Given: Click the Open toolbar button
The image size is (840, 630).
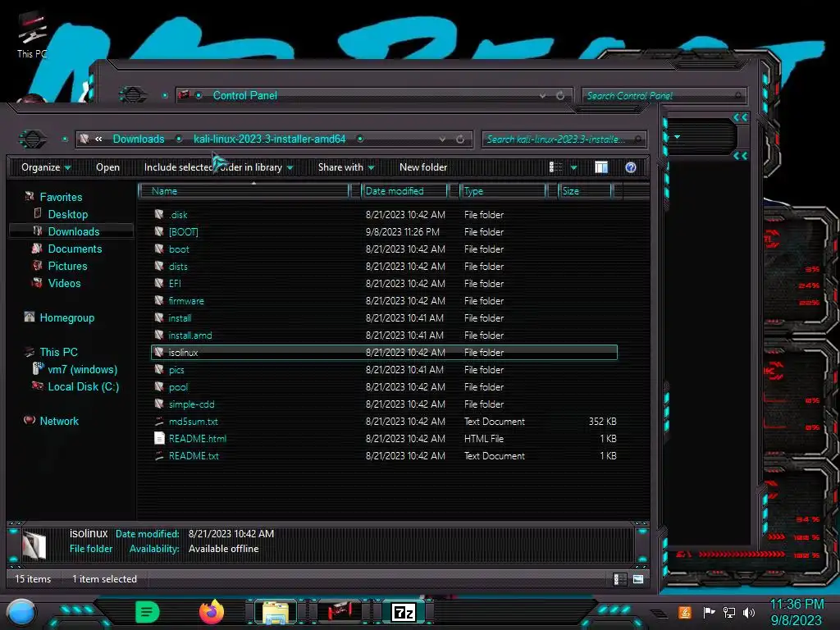Looking at the screenshot, I should [x=107, y=167].
